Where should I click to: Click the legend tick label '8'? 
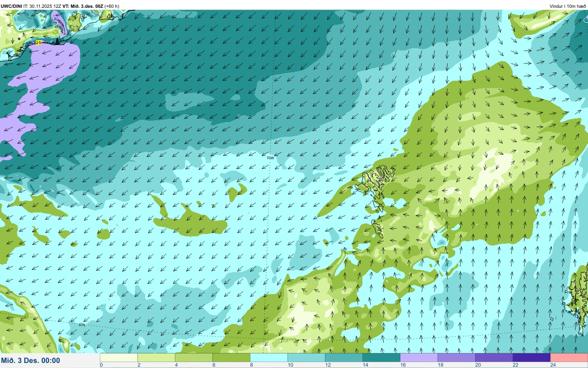pyautogui.click(x=251, y=365)
